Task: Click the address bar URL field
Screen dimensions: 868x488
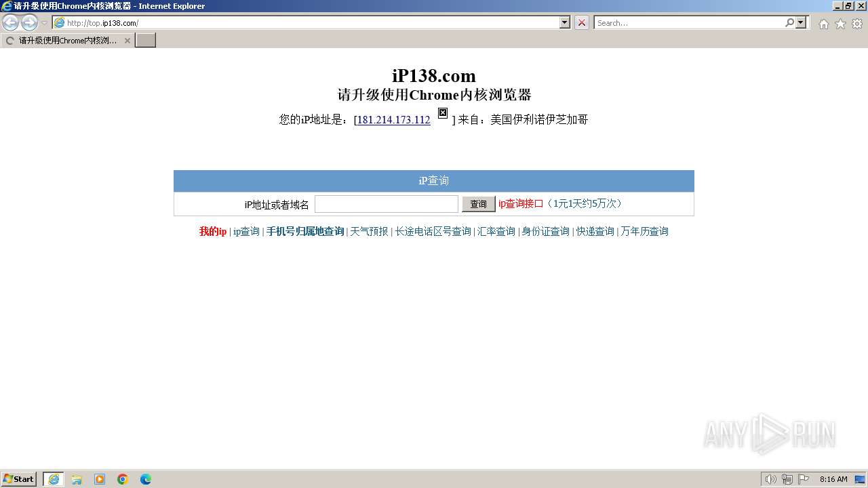Action: point(305,23)
